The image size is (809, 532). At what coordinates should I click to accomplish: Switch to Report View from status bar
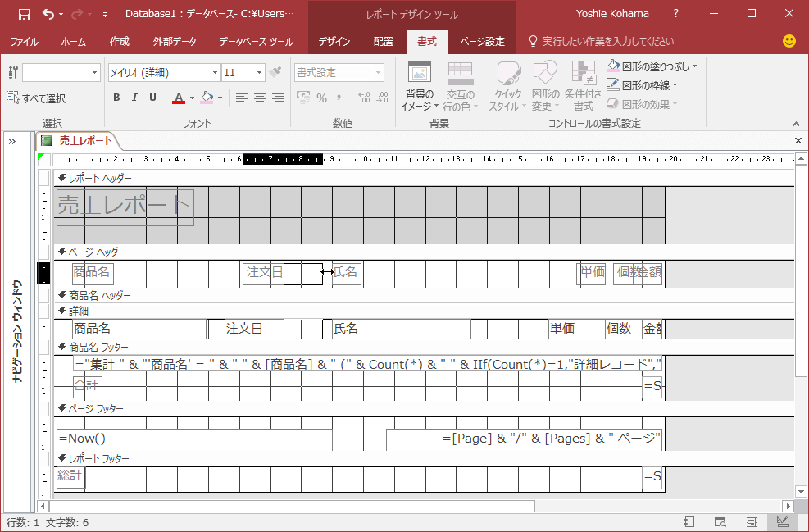pyautogui.click(x=689, y=522)
